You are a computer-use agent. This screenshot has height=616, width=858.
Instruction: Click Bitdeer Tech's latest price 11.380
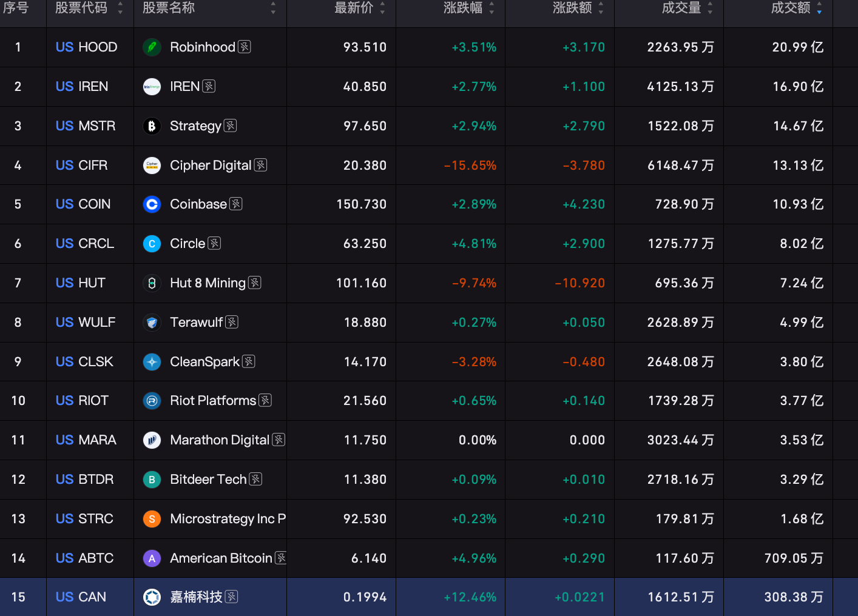tap(365, 480)
